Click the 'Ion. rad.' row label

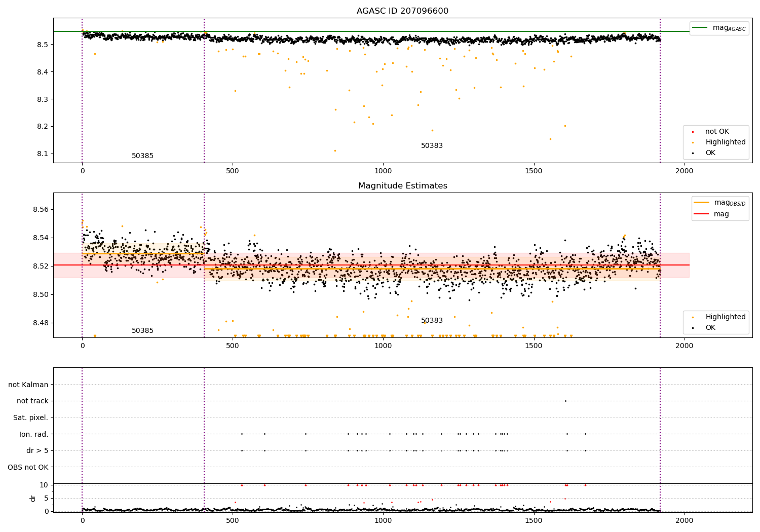pos(34,434)
